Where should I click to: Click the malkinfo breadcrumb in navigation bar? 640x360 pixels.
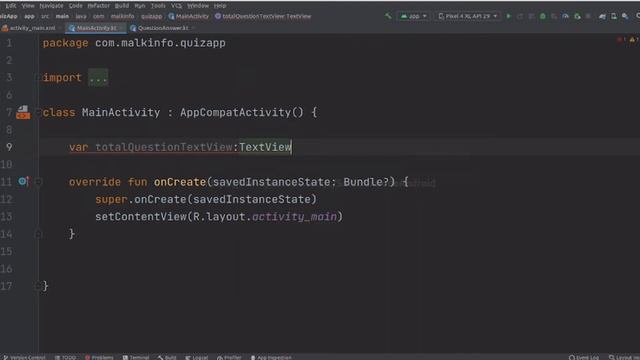122,16
